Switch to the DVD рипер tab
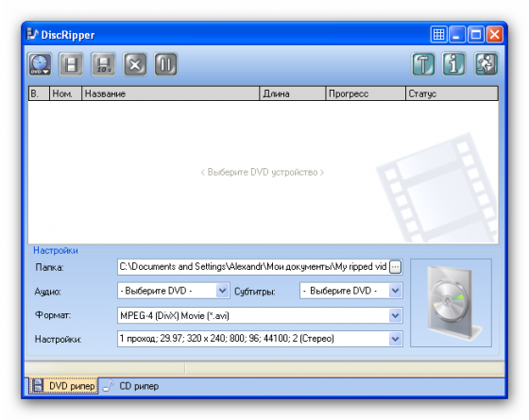529x420 pixels. pyautogui.click(x=64, y=386)
